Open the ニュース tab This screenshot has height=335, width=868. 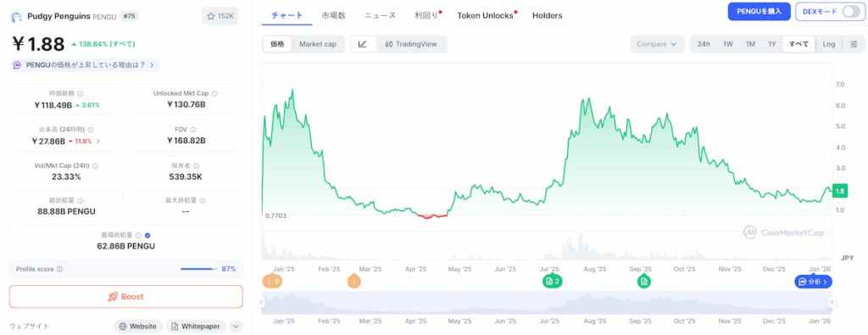[380, 15]
